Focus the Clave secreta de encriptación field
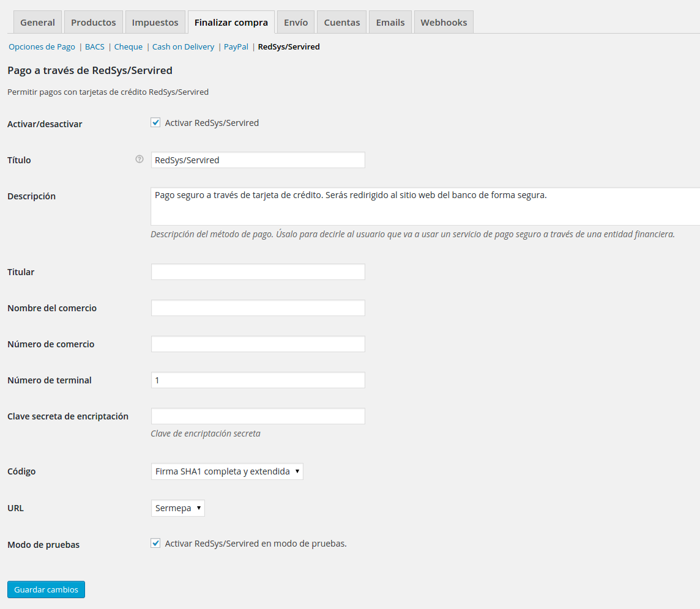This screenshot has width=700, height=609. (x=258, y=416)
